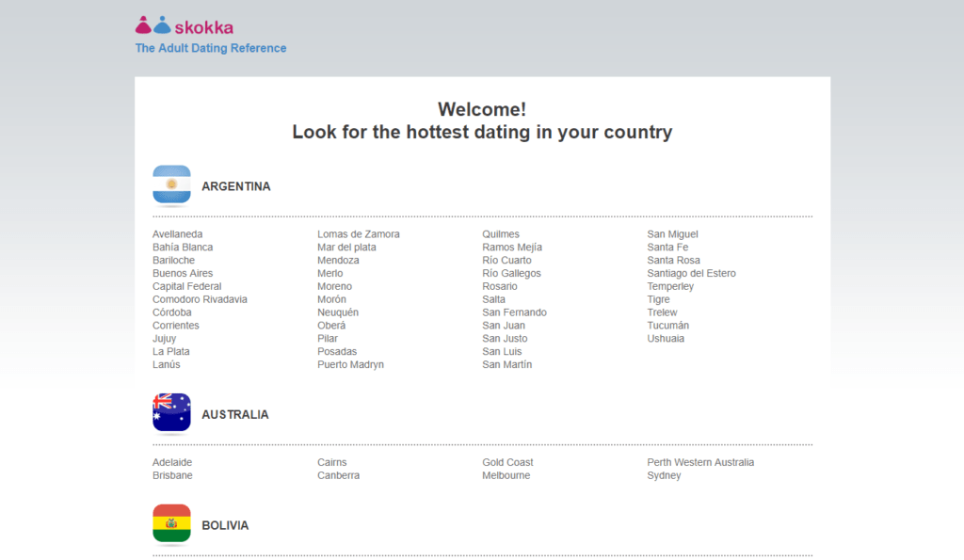The width and height of the screenshot is (964, 560).
Task: Select Ushuaia
Action: 666,338
